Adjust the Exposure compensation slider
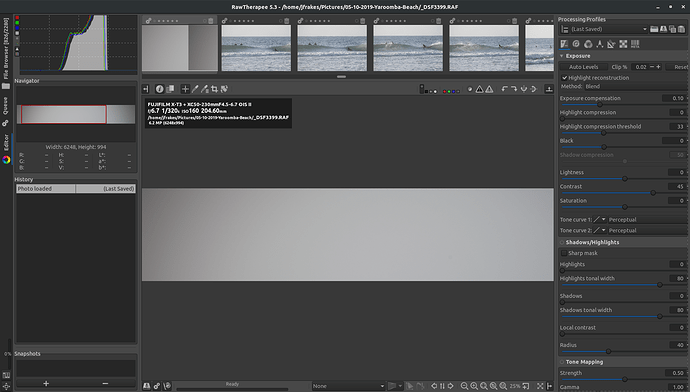690x392 pixels. pyautogui.click(x=623, y=105)
